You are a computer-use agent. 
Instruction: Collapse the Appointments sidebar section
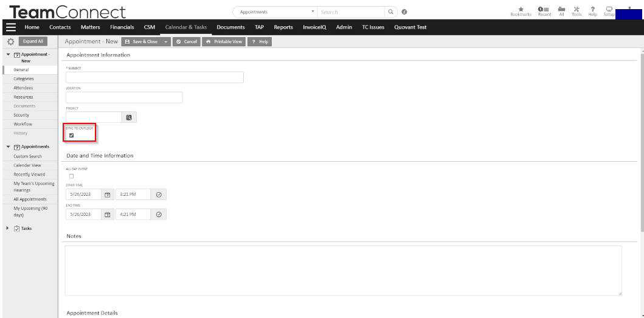pyautogui.click(x=9, y=147)
